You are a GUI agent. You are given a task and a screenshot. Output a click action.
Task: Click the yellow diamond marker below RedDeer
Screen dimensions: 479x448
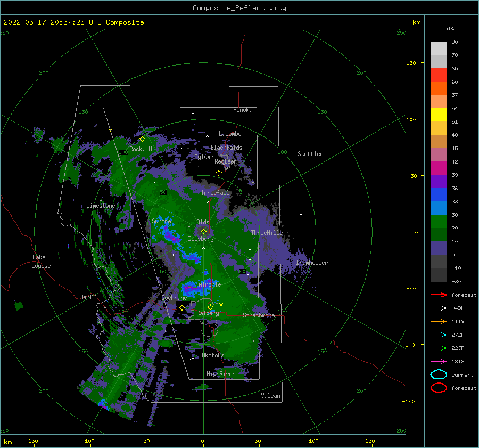pos(219,173)
